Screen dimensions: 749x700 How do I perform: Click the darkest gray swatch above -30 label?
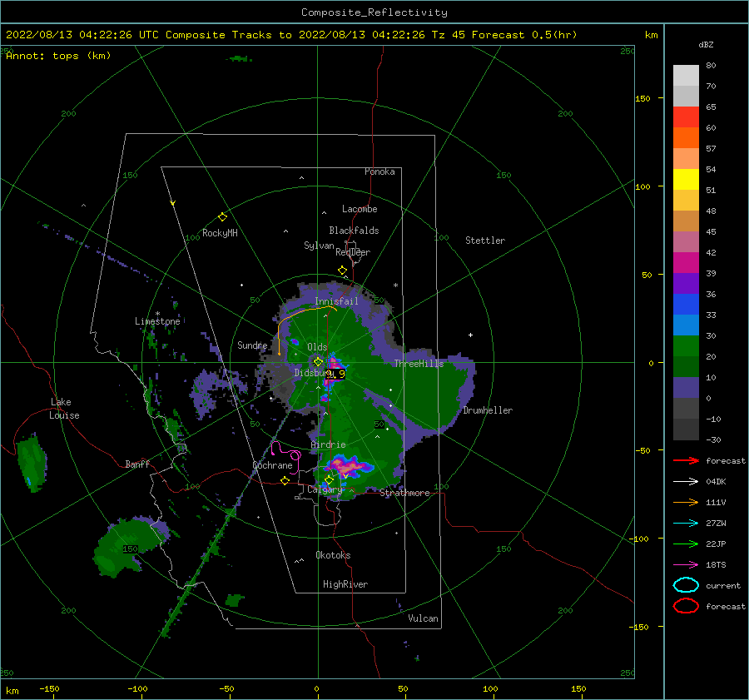686,429
